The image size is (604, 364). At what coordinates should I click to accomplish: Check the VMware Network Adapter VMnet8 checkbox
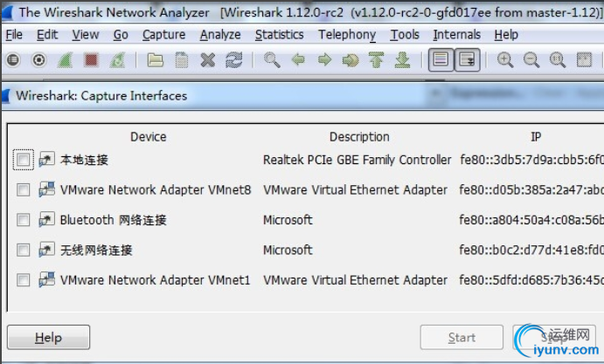pyautogui.click(x=24, y=190)
